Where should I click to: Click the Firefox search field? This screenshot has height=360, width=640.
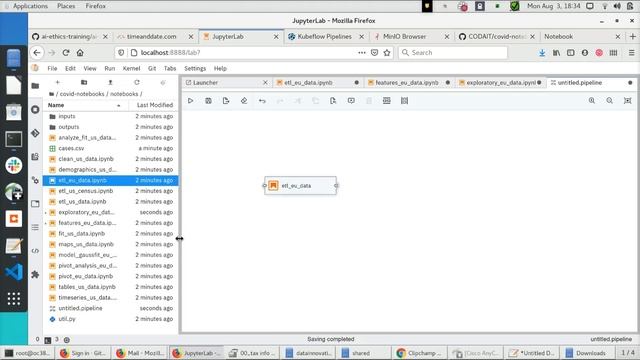coord(453,53)
